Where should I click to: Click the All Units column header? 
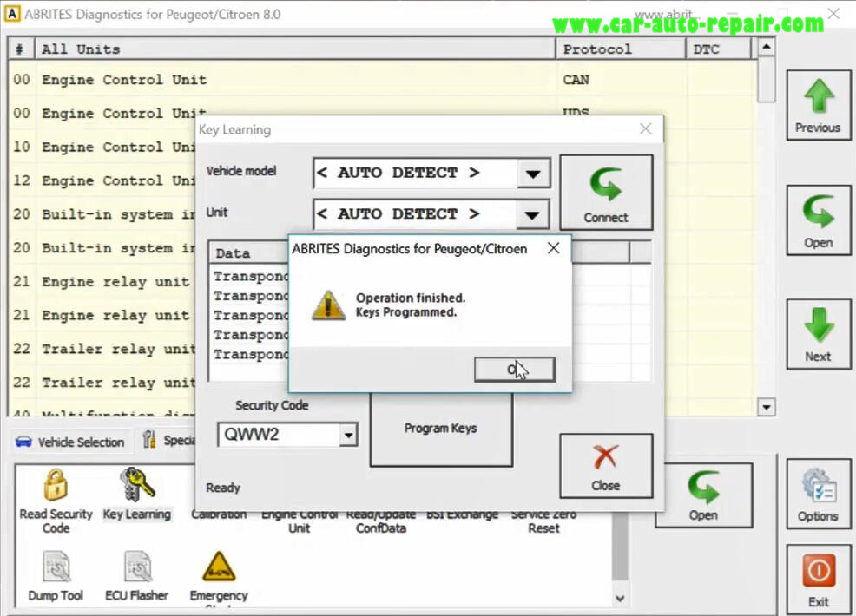[295, 49]
